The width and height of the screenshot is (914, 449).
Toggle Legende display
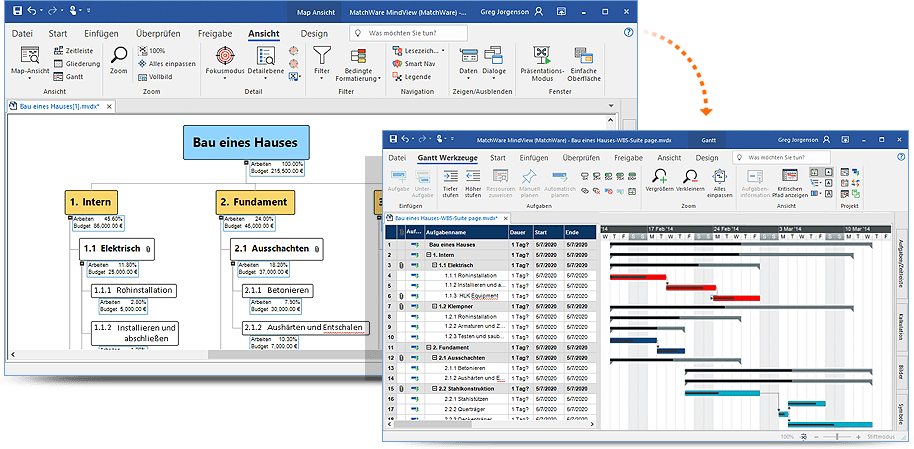(x=412, y=76)
